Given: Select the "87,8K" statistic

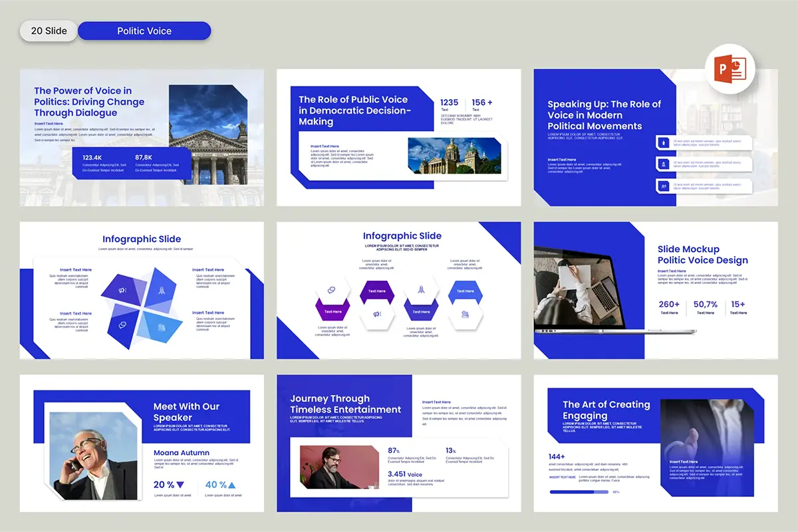Looking at the screenshot, I should pos(144,158).
